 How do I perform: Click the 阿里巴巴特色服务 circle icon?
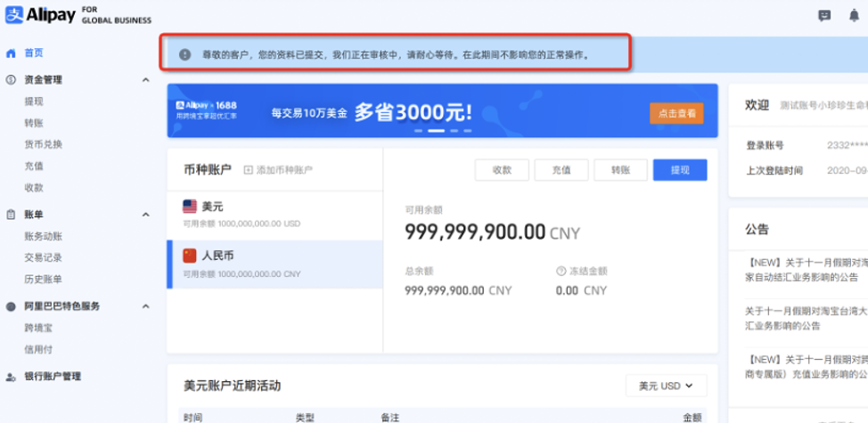[11, 306]
